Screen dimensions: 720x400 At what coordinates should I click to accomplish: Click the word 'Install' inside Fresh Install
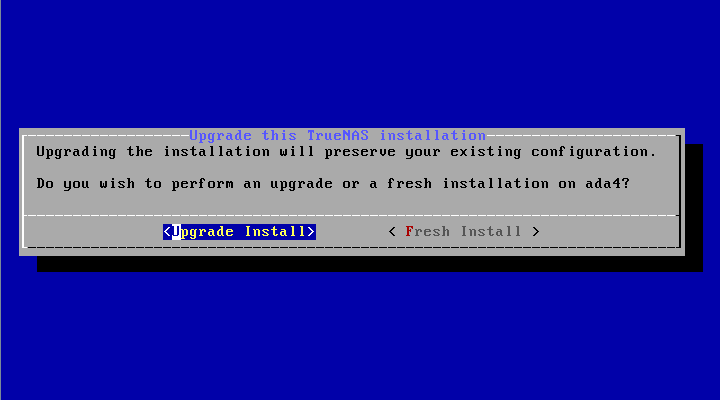click(491, 231)
